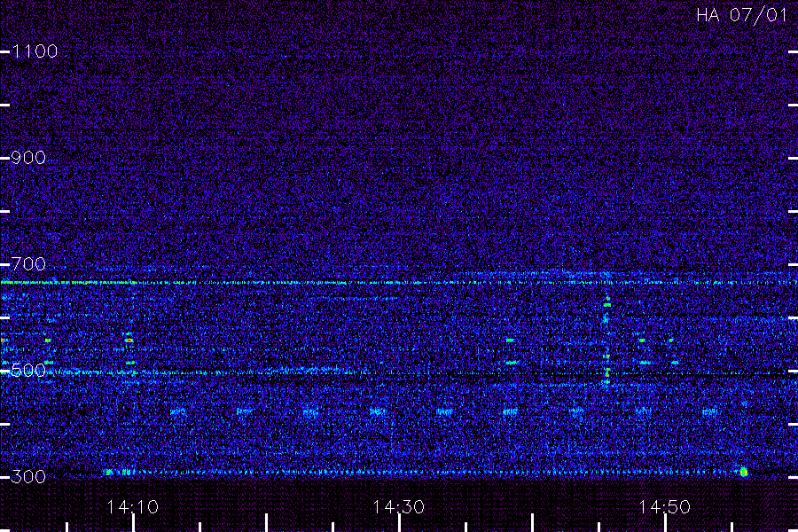Screen dimensions: 798x532
Task: Click the 700 frequency axis label
Action: (28, 264)
